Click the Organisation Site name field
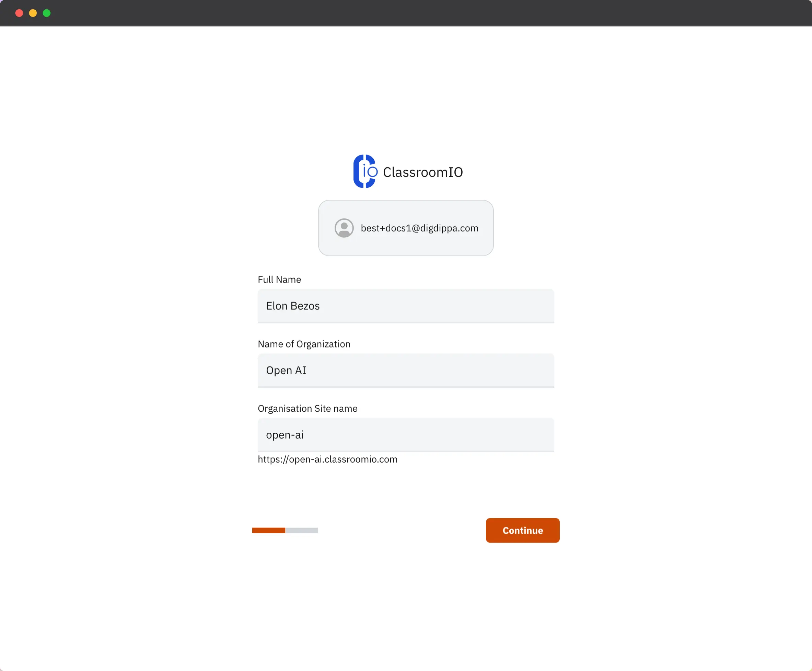The image size is (812, 671). pos(406,435)
